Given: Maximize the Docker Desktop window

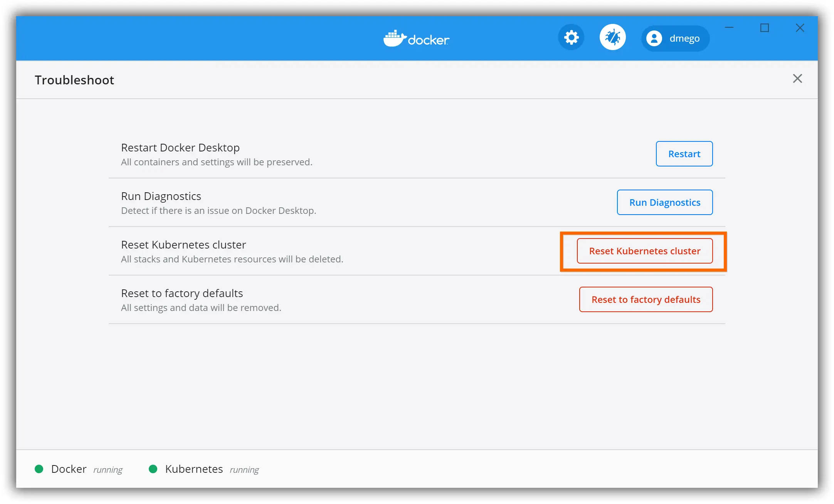Looking at the screenshot, I should (x=765, y=28).
